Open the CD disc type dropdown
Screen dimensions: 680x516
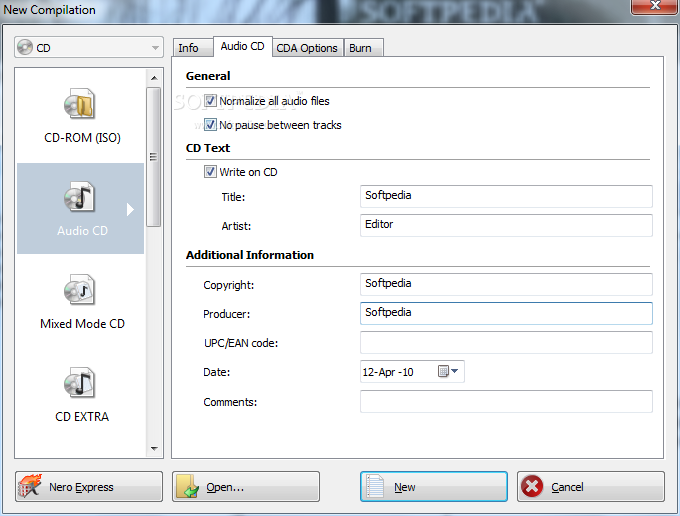89,47
